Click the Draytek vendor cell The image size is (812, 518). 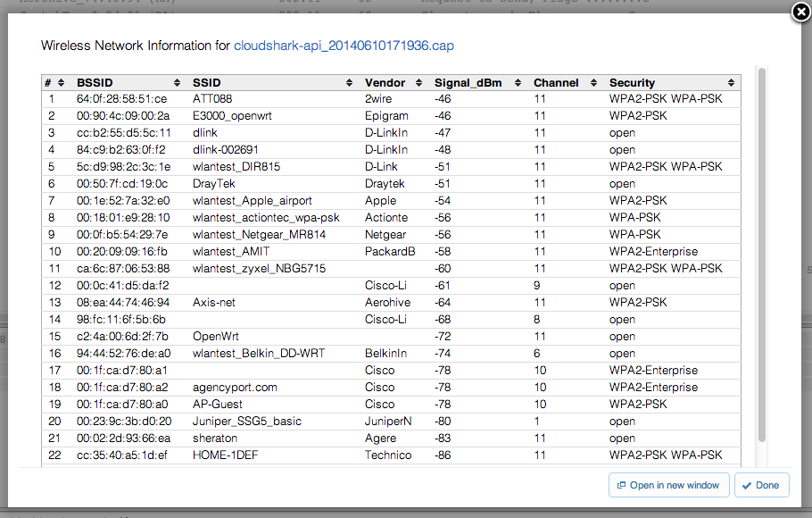point(385,184)
